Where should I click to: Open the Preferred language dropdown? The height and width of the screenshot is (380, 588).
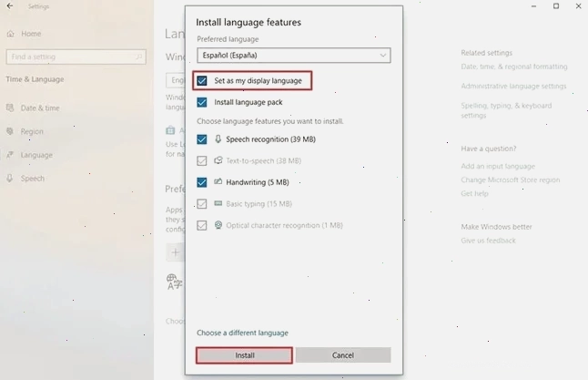coord(294,56)
